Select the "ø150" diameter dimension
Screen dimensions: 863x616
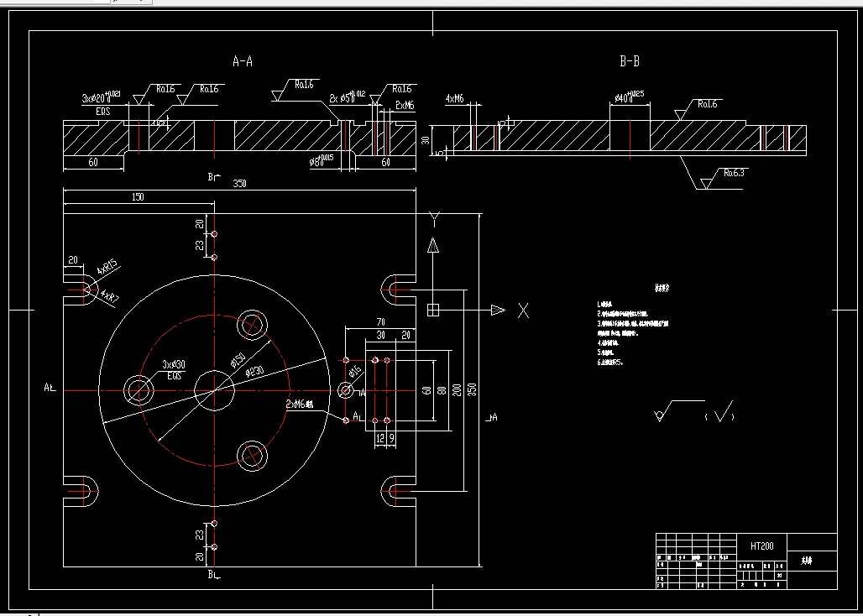pos(238,361)
